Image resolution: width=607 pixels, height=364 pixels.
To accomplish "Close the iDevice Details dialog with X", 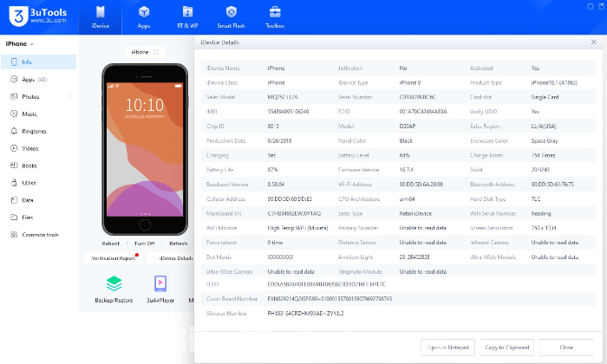I will coord(593,42).
